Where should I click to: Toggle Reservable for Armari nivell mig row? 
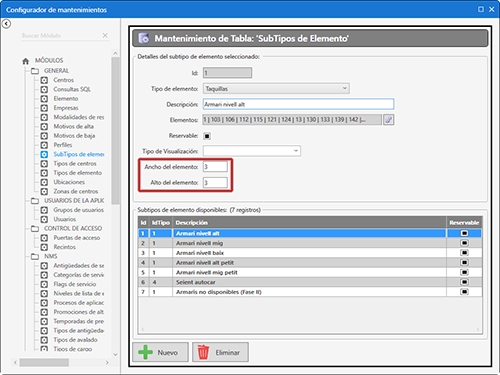pos(464,243)
